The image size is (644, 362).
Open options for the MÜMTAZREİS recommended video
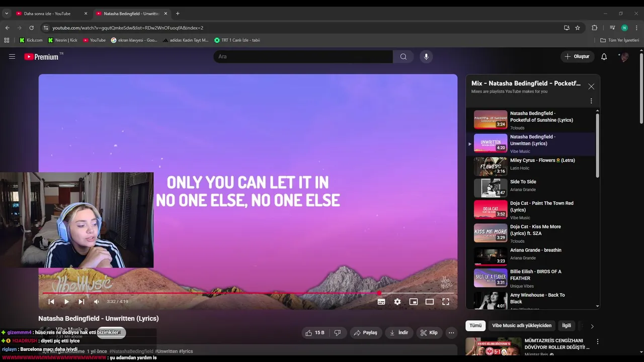(597, 342)
